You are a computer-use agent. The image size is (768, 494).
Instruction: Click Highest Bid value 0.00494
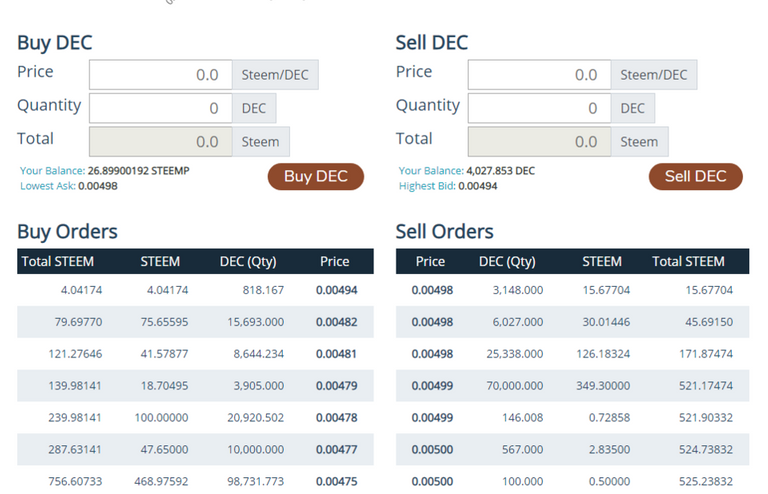click(478, 186)
